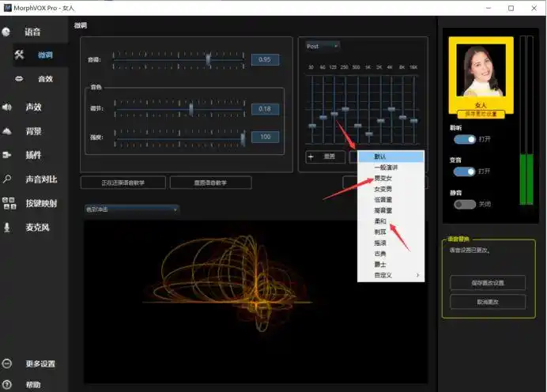Expand the visualization style dropdown above the graph
Viewport: 547px width, 392px height.
tap(132, 209)
